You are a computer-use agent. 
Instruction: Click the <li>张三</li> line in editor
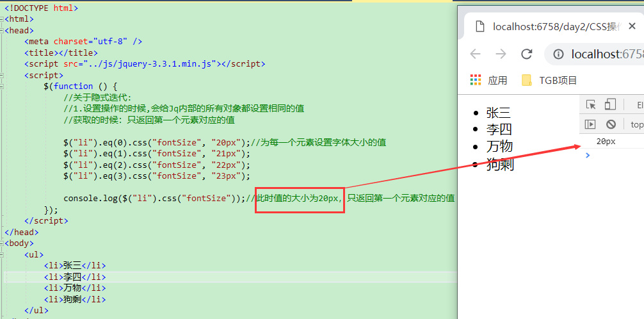coord(75,266)
